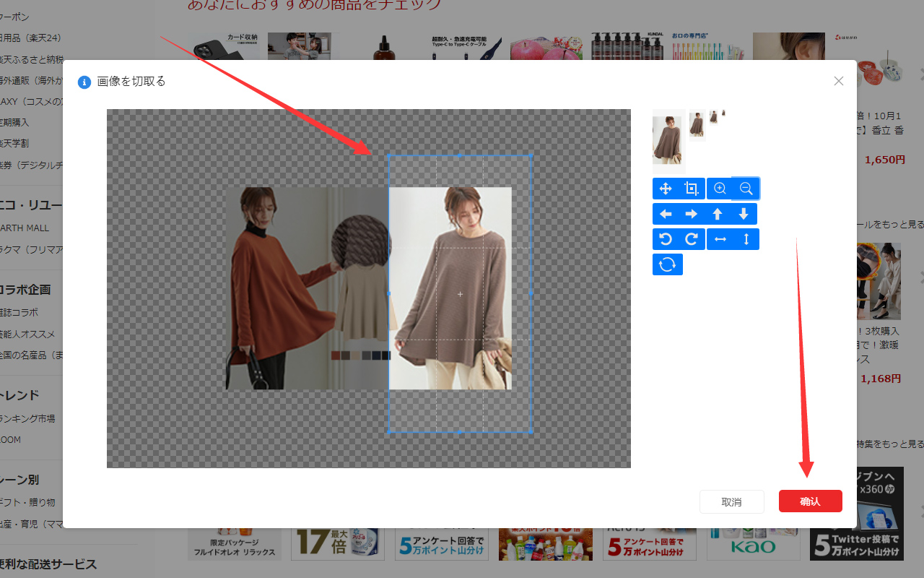Move image down with arrow button
The height and width of the screenshot is (578, 924).
[744, 214]
